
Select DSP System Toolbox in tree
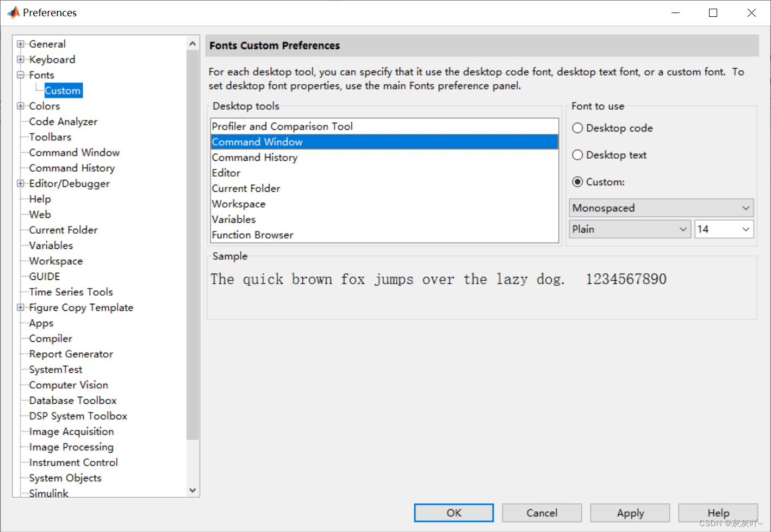pos(78,416)
